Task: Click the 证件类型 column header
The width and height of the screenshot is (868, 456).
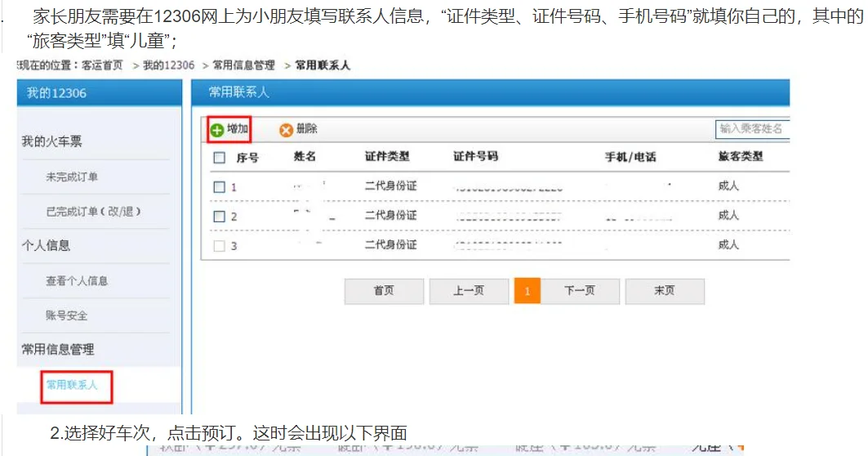Action: pos(387,157)
